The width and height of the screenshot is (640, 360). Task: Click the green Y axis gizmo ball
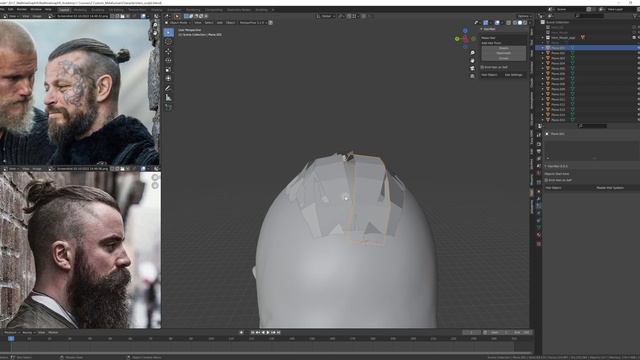coord(457,39)
